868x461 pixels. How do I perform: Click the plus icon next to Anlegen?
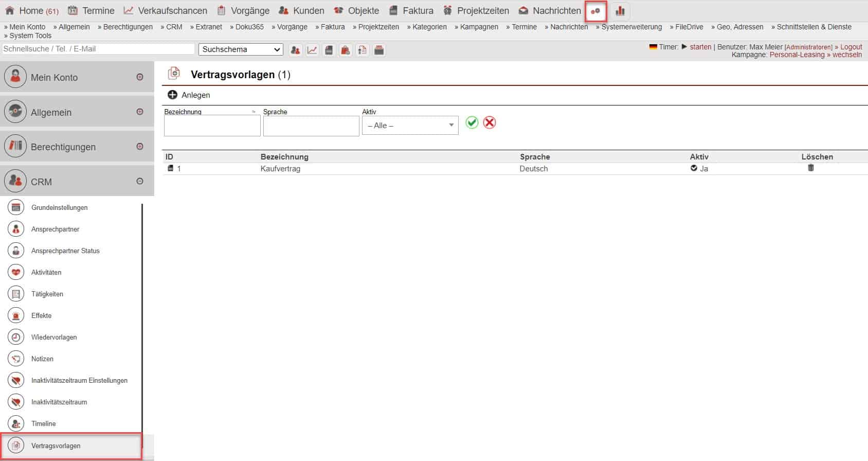173,95
